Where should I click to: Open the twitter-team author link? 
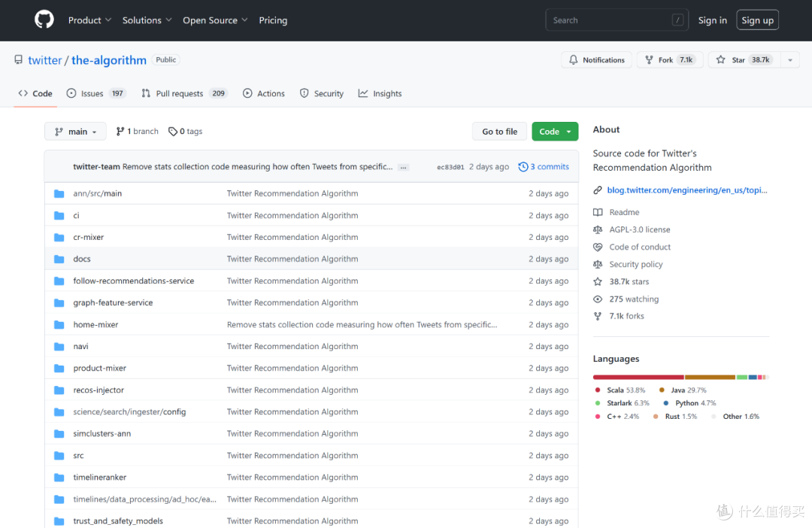click(x=96, y=166)
